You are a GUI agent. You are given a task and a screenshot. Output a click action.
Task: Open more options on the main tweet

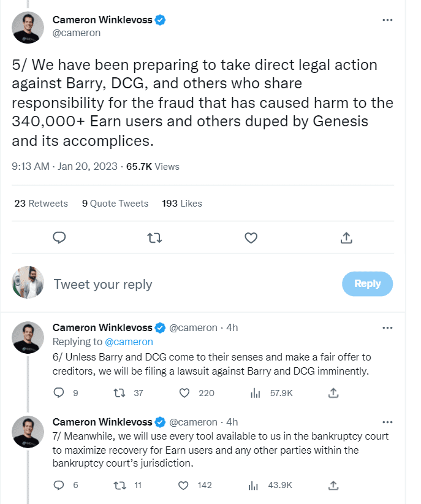pos(387,19)
